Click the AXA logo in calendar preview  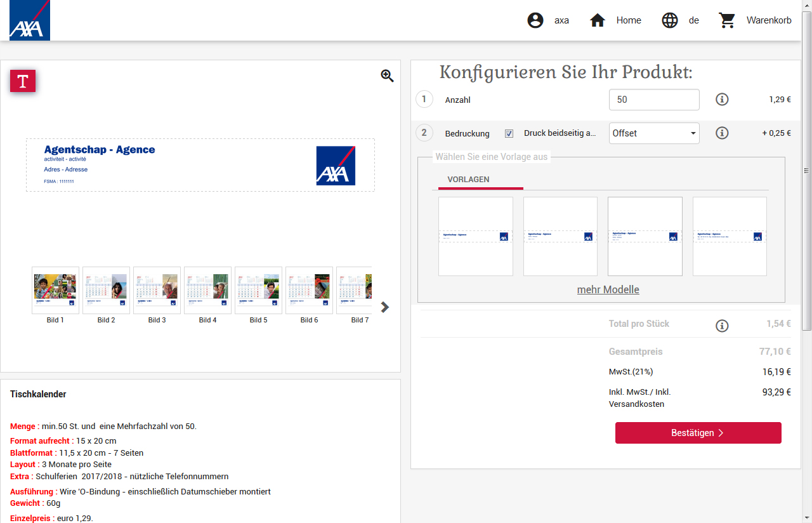coord(336,166)
